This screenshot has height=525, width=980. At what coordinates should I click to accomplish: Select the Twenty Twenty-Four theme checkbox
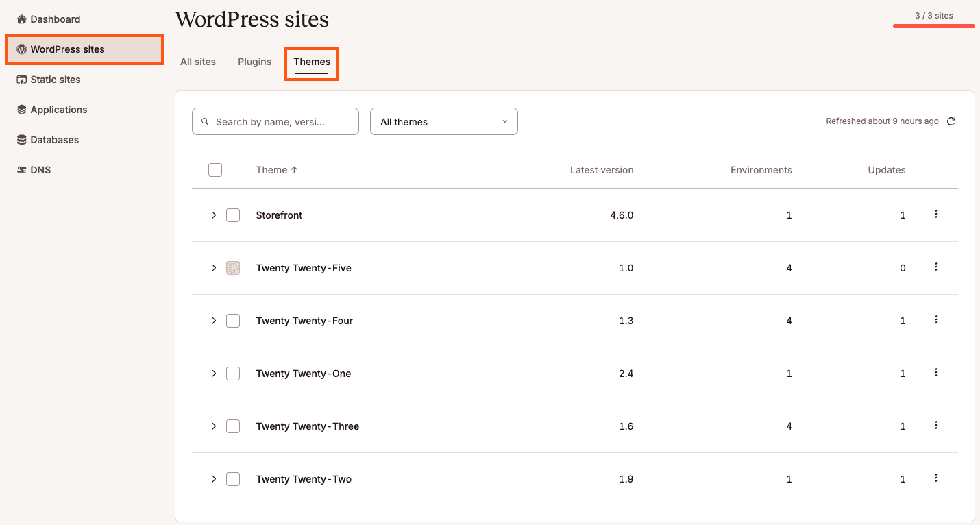click(x=233, y=321)
